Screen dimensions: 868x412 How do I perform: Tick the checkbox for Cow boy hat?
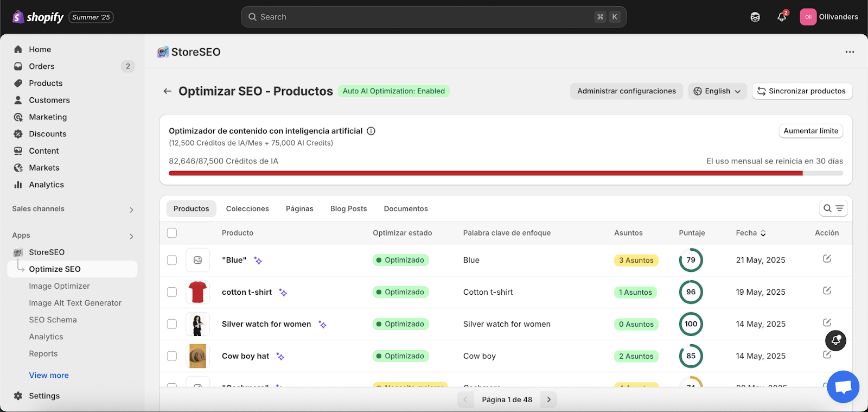click(x=172, y=356)
